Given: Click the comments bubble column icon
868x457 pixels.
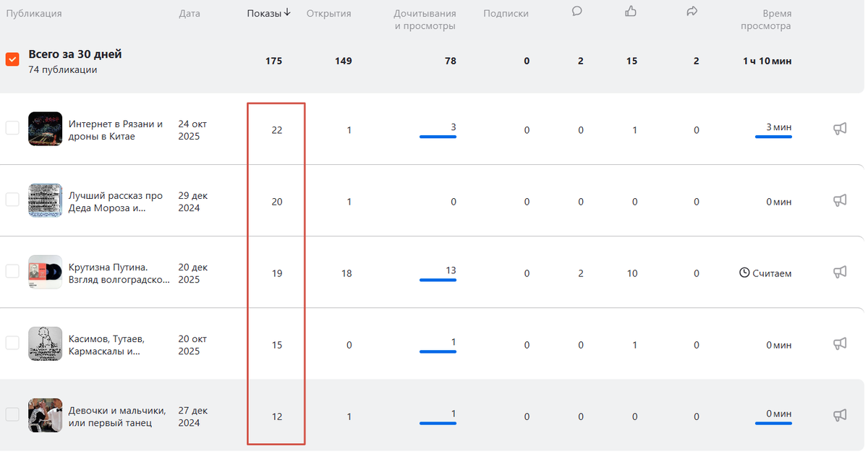Looking at the screenshot, I should coord(577,12).
